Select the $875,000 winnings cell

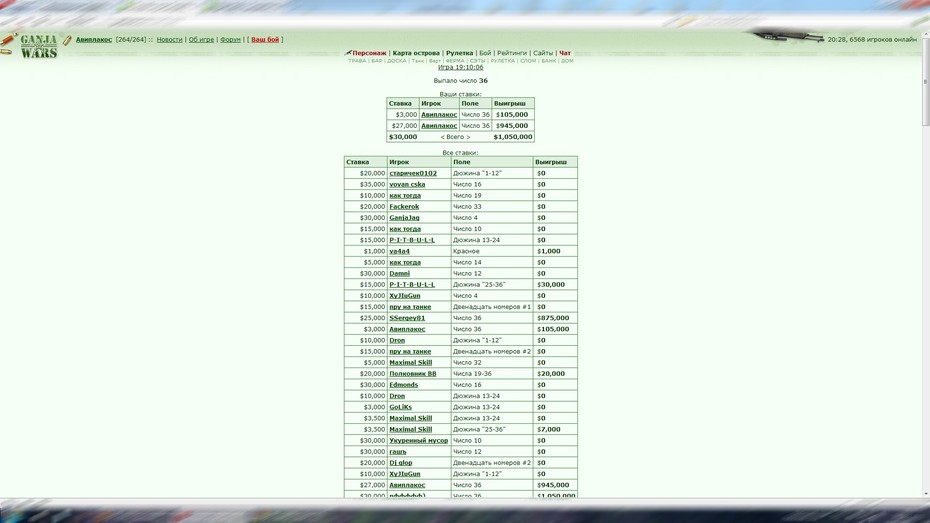point(553,318)
